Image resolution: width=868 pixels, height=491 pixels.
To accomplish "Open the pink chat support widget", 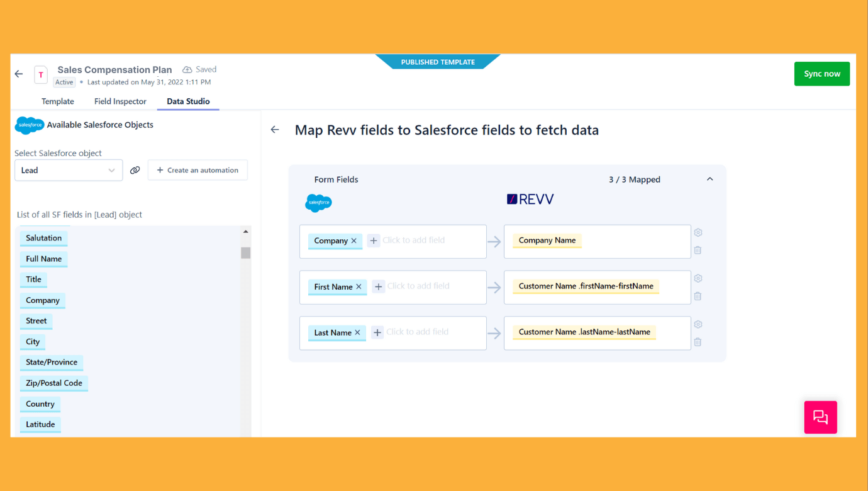I will pos(820,417).
